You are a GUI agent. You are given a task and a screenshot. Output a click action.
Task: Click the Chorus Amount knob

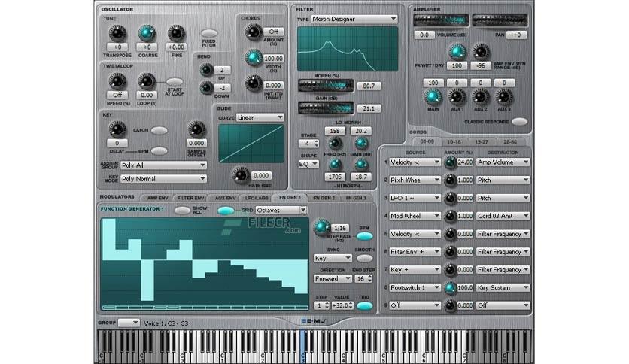(x=254, y=32)
